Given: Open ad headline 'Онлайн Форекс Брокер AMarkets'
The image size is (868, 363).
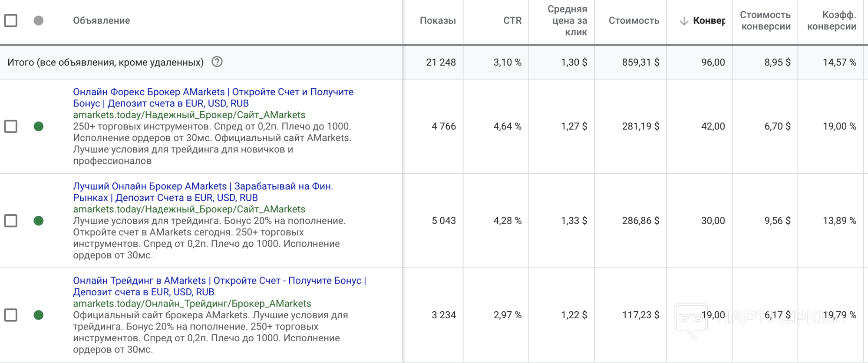Looking at the screenshot, I should [213, 98].
